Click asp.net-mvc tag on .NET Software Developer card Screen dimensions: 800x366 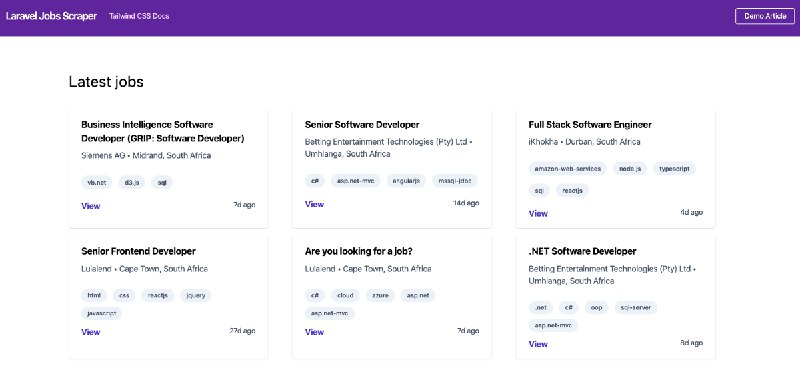(553, 326)
